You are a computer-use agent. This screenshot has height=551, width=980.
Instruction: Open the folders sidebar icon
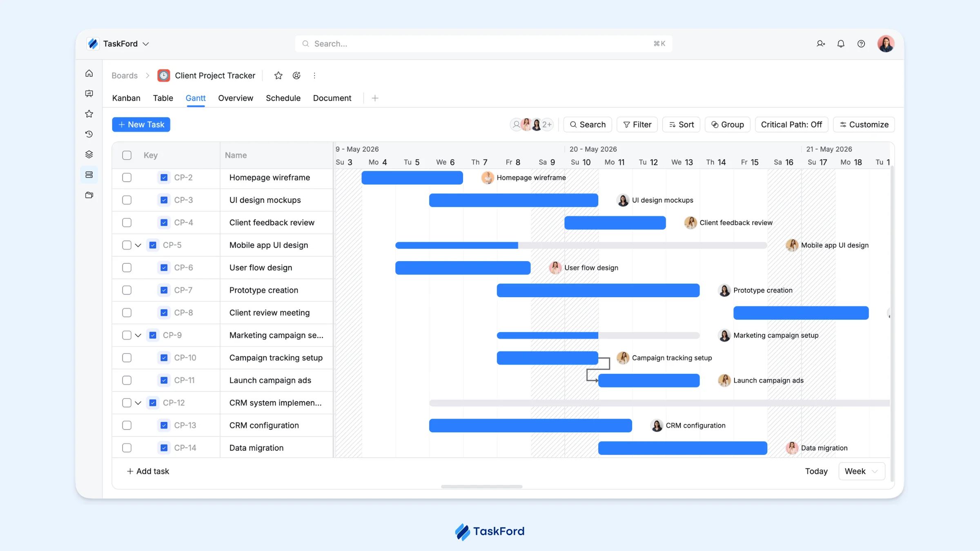click(89, 195)
